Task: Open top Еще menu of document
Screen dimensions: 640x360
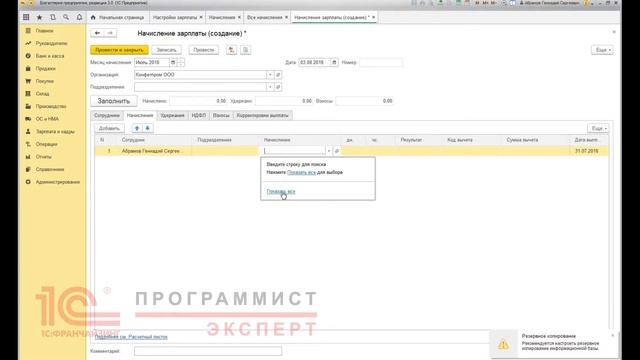Action: point(602,50)
